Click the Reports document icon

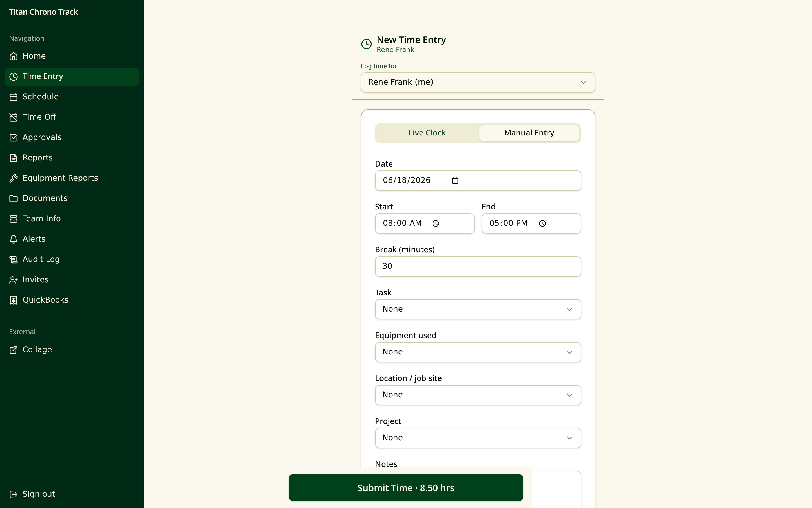tap(14, 158)
